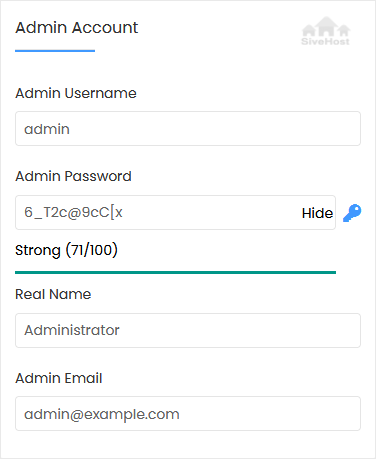Click the Real Name label
Image resolution: width=376 pixels, height=459 pixels.
tap(53, 294)
